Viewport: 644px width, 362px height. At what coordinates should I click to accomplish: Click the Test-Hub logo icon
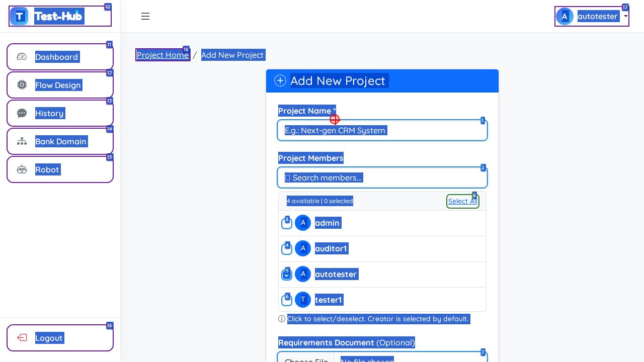[20, 16]
